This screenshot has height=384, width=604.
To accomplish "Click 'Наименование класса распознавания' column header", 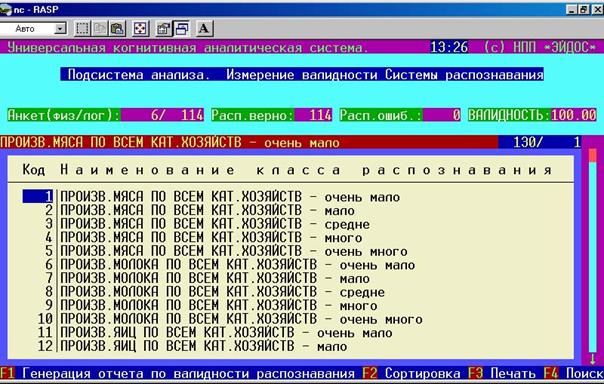I will (x=306, y=169).
